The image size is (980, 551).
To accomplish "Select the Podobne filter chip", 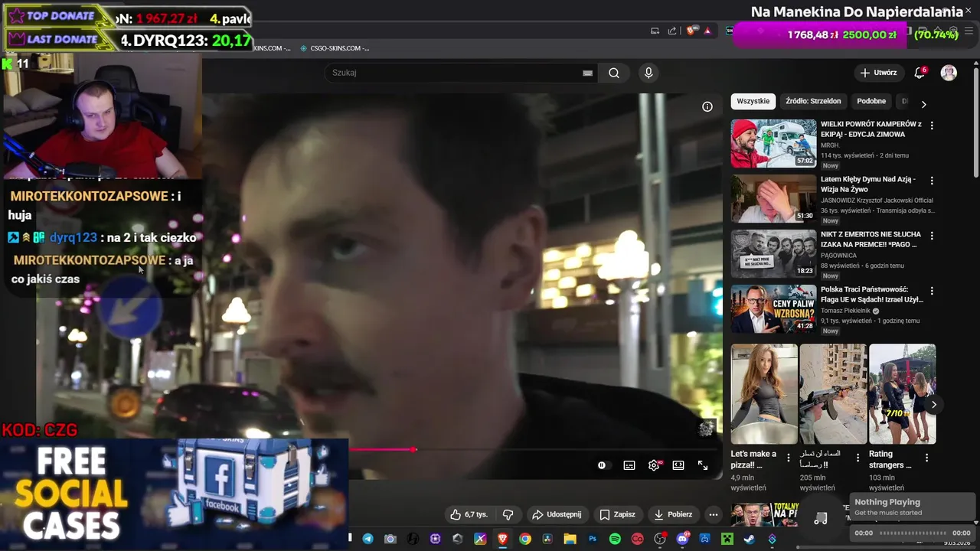I will point(871,101).
